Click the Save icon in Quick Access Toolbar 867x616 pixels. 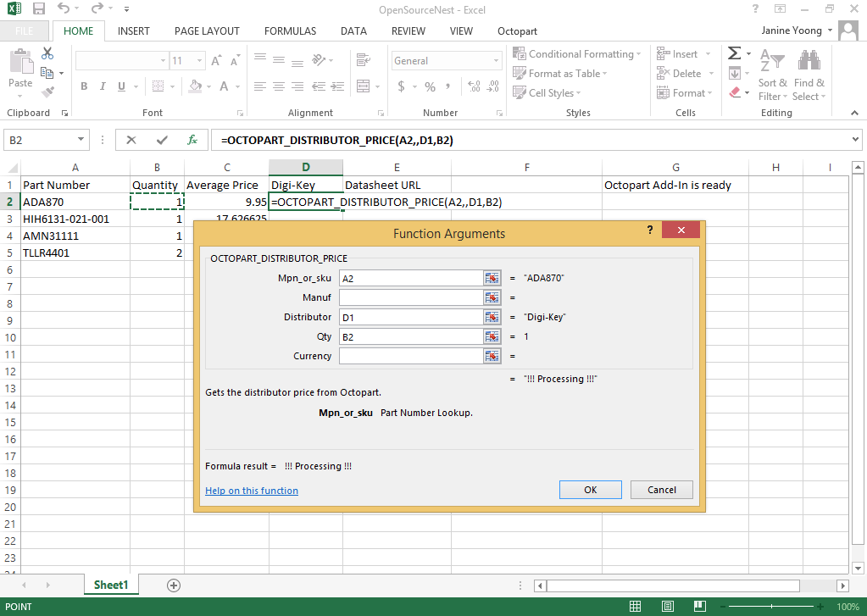click(38, 9)
